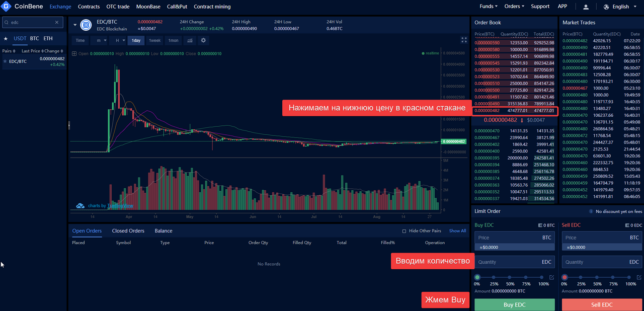Open the Exchange menu item
This screenshot has width=644, height=311.
pyautogui.click(x=60, y=7)
